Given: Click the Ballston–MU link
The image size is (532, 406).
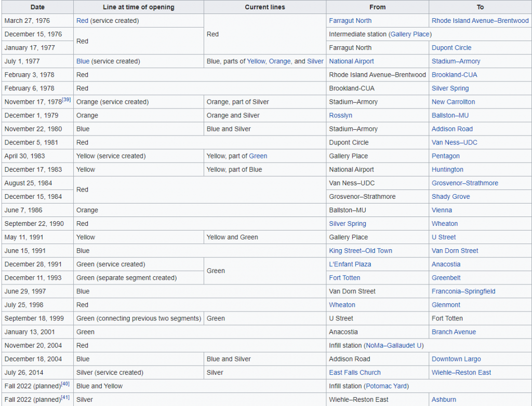Looking at the screenshot, I should [450, 116].
